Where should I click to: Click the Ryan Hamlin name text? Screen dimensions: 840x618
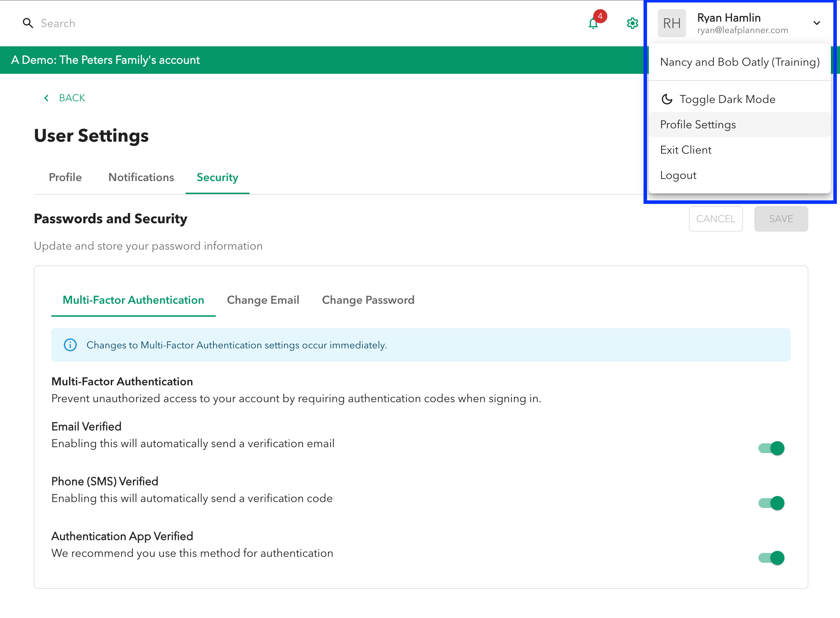(729, 18)
